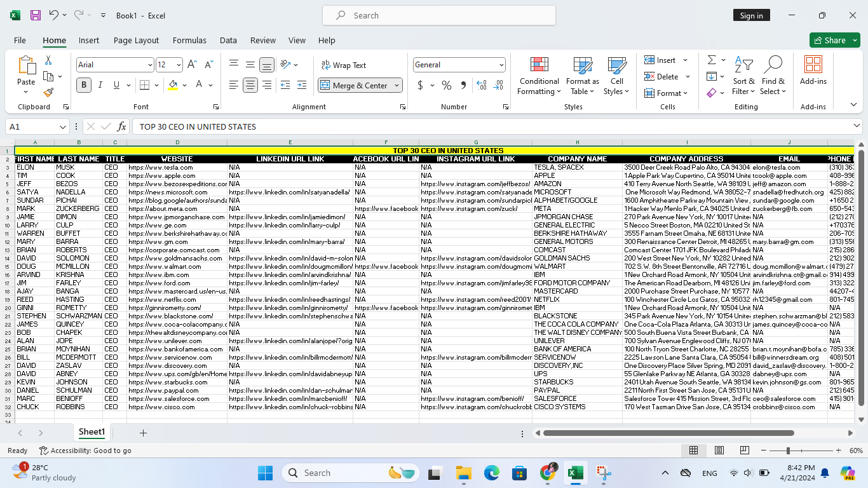This screenshot has width=868, height=488.
Task: Toggle Bottom Align vertical alignment
Action: pyautogui.click(x=267, y=65)
